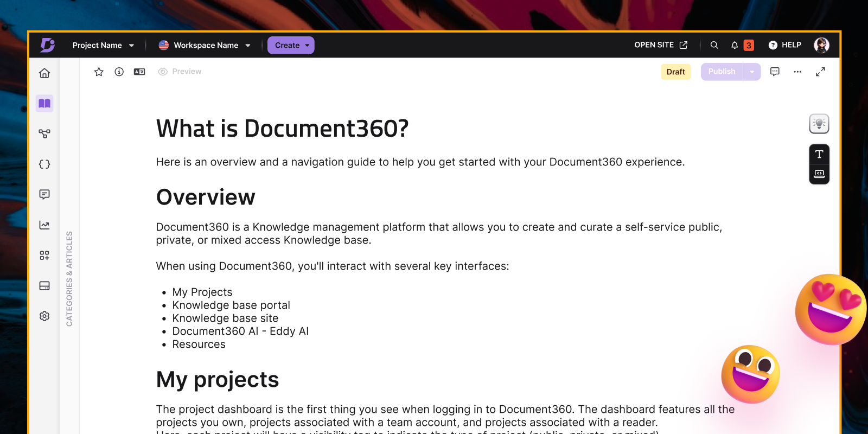Click the 'Overview' heading
The height and width of the screenshot is (434, 868).
206,197
